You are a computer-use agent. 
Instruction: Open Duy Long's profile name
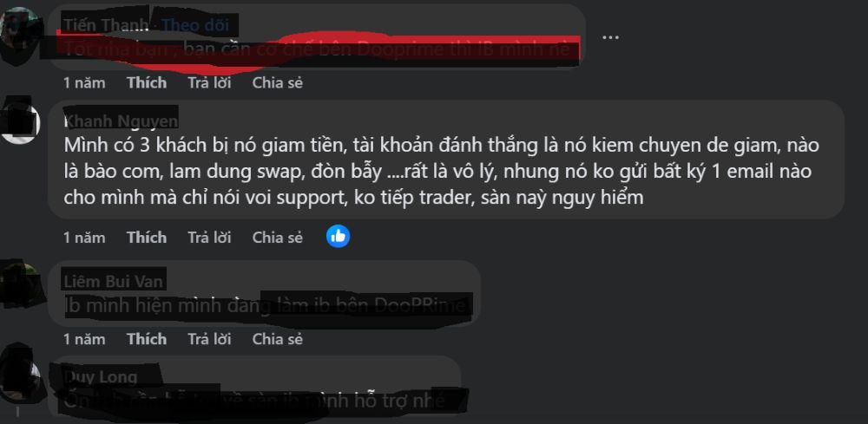tap(100, 377)
